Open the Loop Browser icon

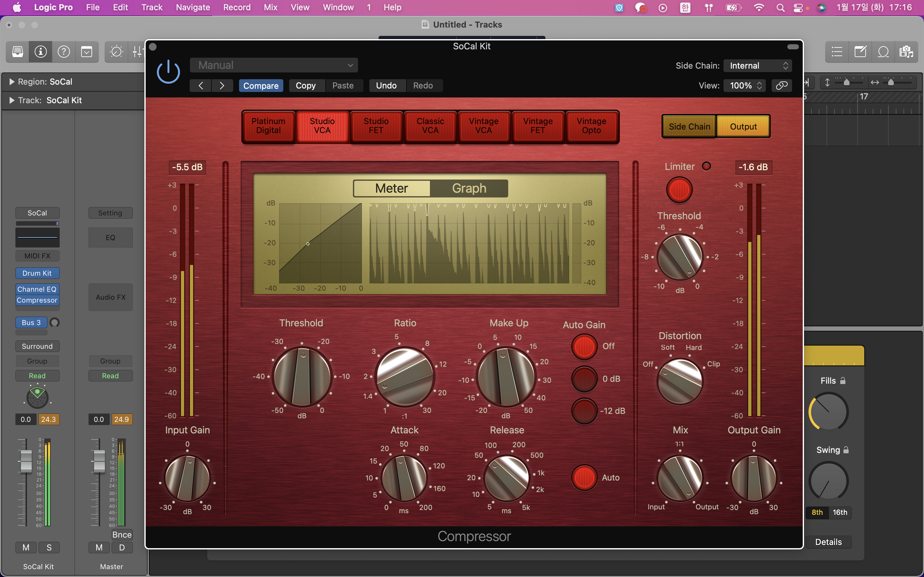pyautogui.click(x=883, y=52)
